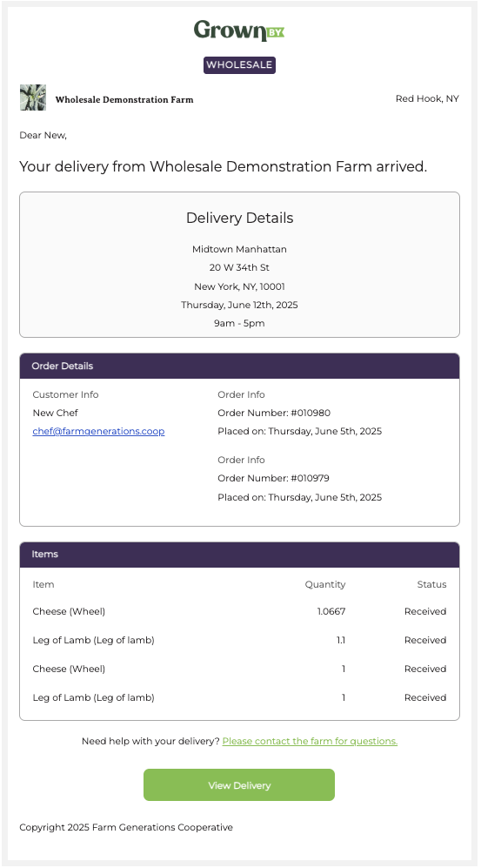
Task: Click the first Cheese (Wheel) item row
Action: pyautogui.click(x=239, y=612)
